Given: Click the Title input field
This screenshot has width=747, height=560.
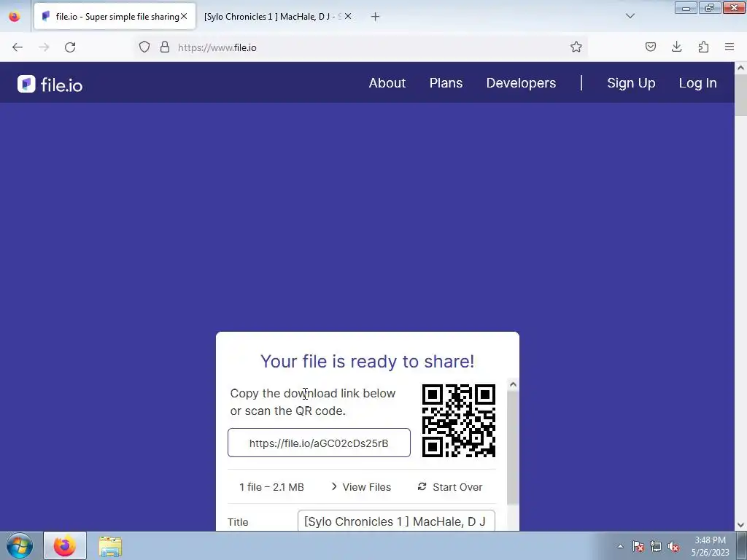Looking at the screenshot, I should (396, 521).
